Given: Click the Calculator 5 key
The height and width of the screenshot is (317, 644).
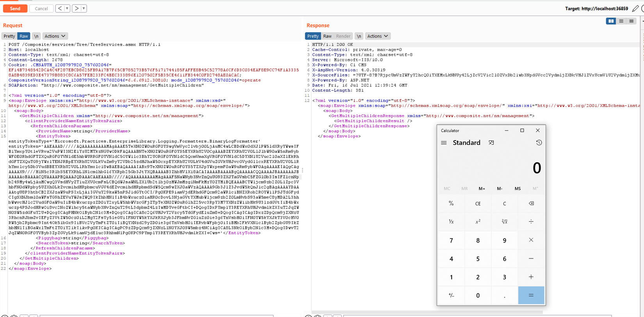Looking at the screenshot, I should (x=478, y=258).
